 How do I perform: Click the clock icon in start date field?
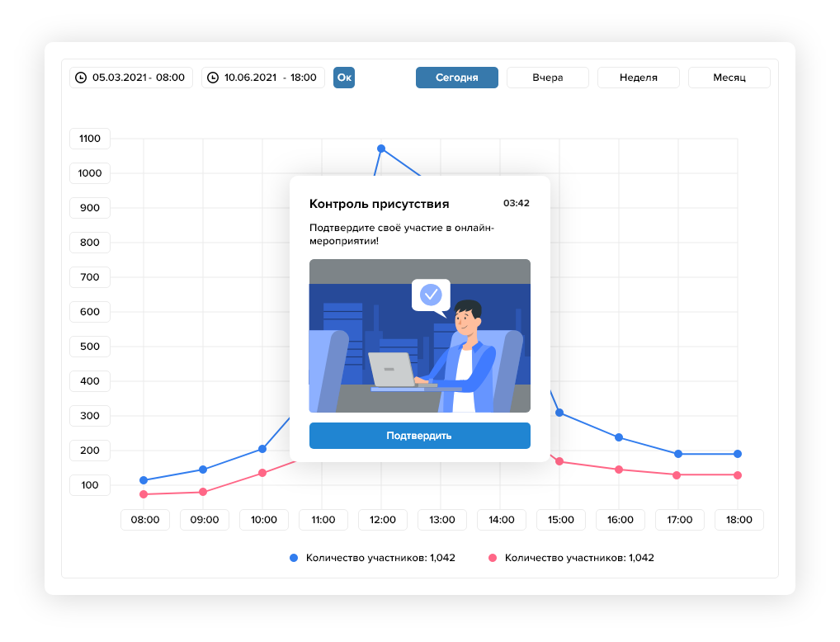coord(81,78)
